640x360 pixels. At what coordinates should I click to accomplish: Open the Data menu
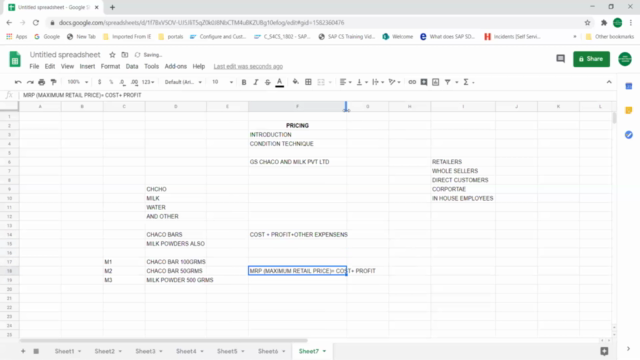132,66
